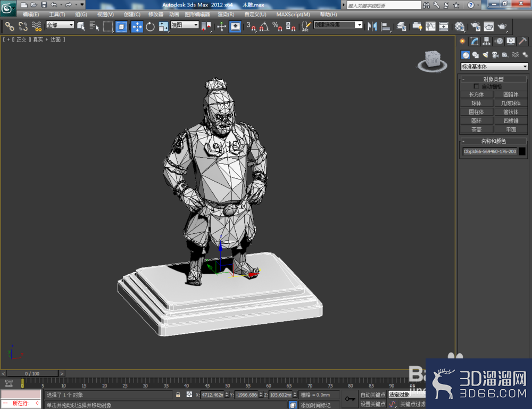532x409 pixels.
Task: Open the 创建(C) menu
Action: (x=132, y=14)
